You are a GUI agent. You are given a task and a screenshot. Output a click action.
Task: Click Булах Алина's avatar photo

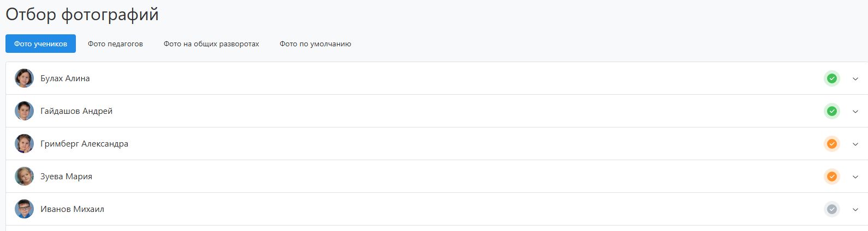(24, 78)
